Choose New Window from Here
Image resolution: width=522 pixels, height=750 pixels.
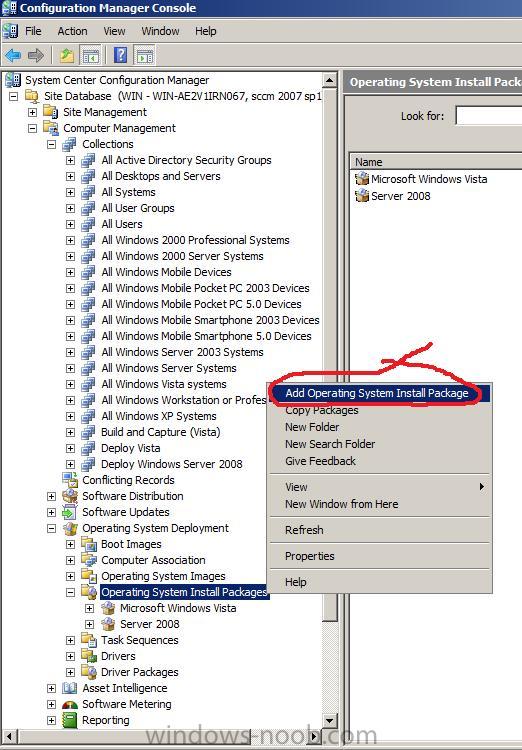[x=380, y=504]
